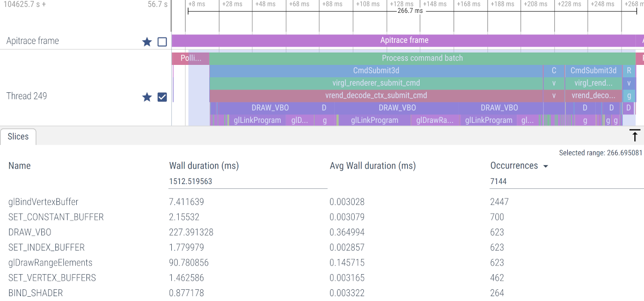
Task: Click the +108 ms time ruler mark
Action: pyautogui.click(x=368, y=4)
